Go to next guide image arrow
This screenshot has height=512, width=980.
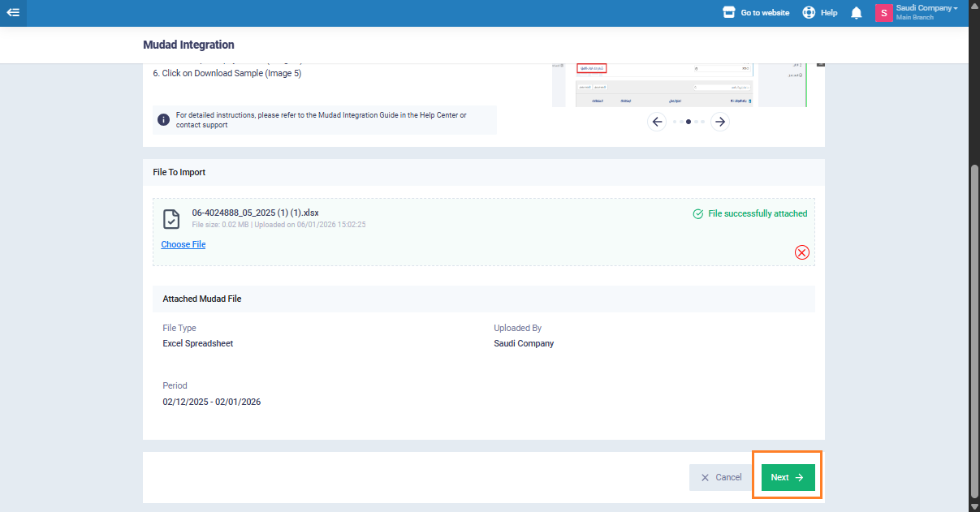tap(719, 122)
